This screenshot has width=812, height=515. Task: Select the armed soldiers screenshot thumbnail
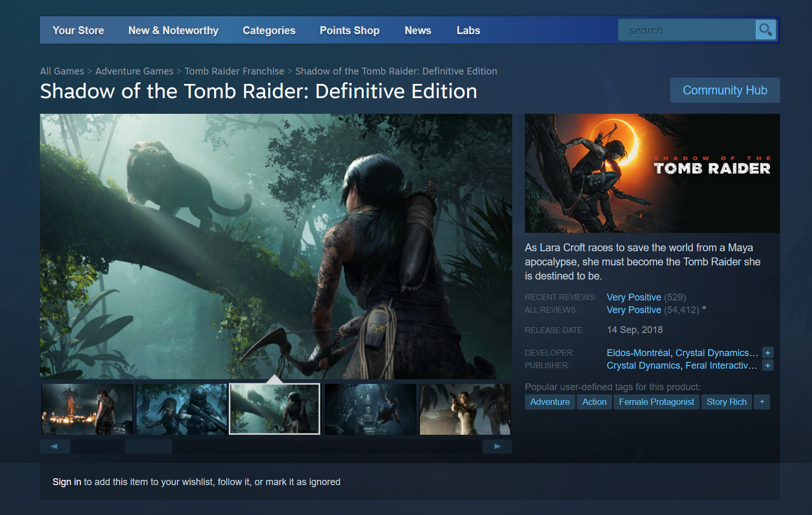(x=182, y=409)
